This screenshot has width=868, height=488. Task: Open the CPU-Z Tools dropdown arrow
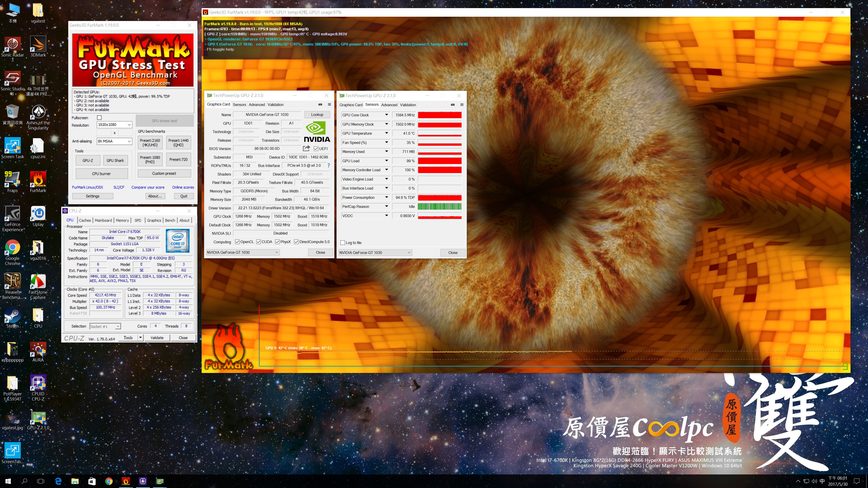pyautogui.click(x=141, y=338)
